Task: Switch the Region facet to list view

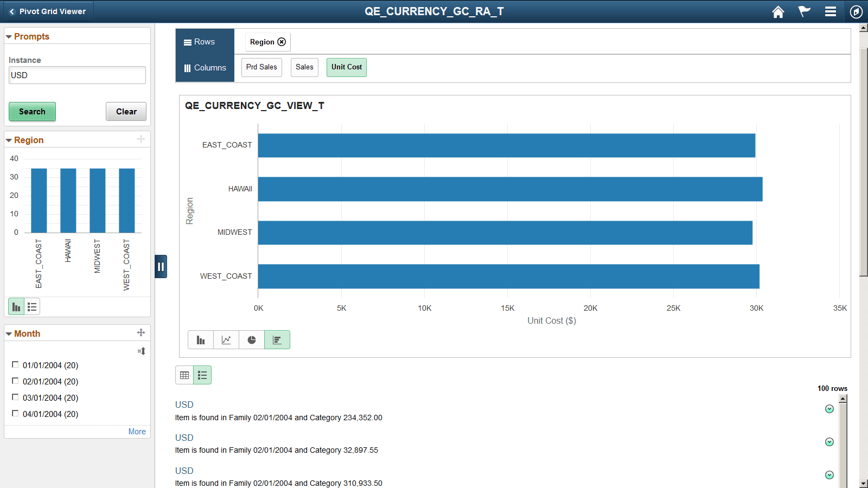Action: [x=32, y=306]
